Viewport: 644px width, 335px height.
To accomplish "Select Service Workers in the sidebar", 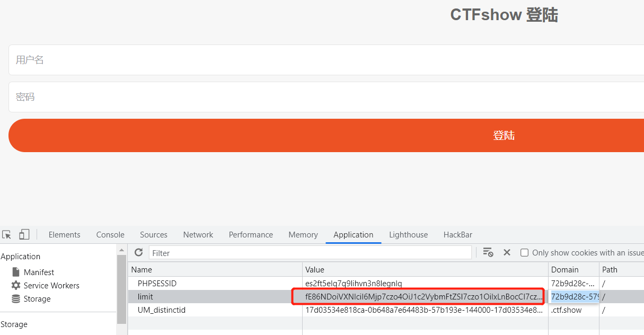I will (51, 285).
